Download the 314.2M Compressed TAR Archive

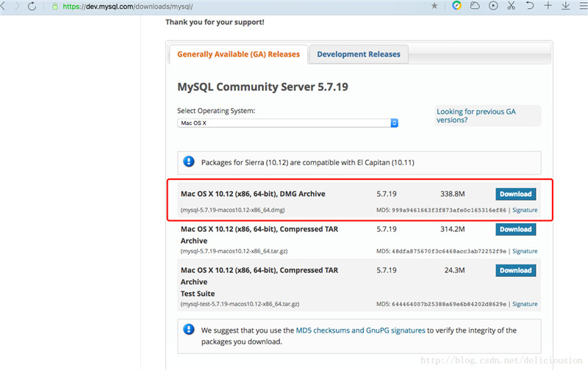[515, 229]
